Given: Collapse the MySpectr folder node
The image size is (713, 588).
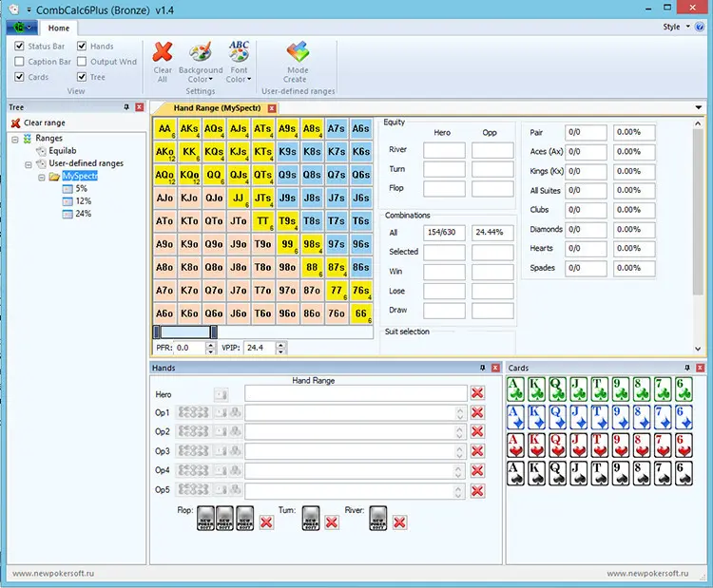Looking at the screenshot, I should (41, 176).
